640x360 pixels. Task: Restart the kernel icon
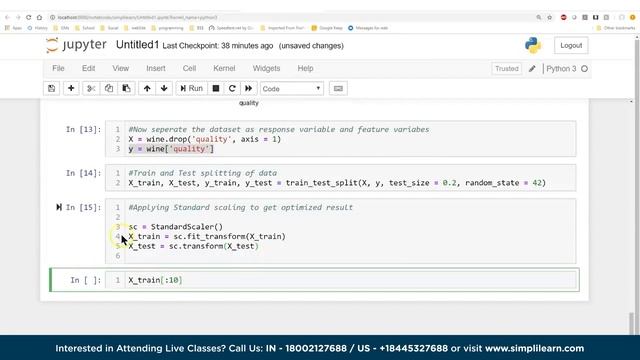click(232, 89)
